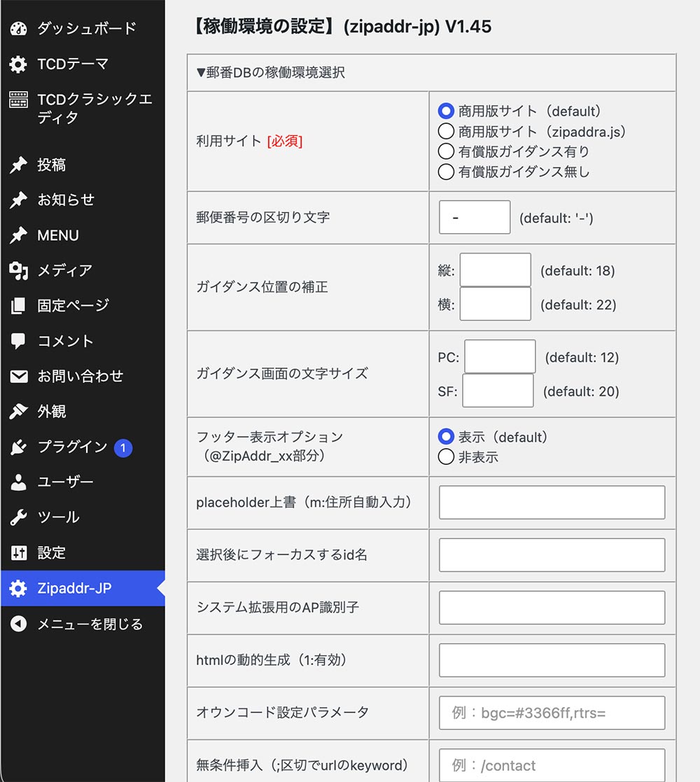
Task: Open TCDクラシックエディタ in sidebar
Action: coord(83,109)
